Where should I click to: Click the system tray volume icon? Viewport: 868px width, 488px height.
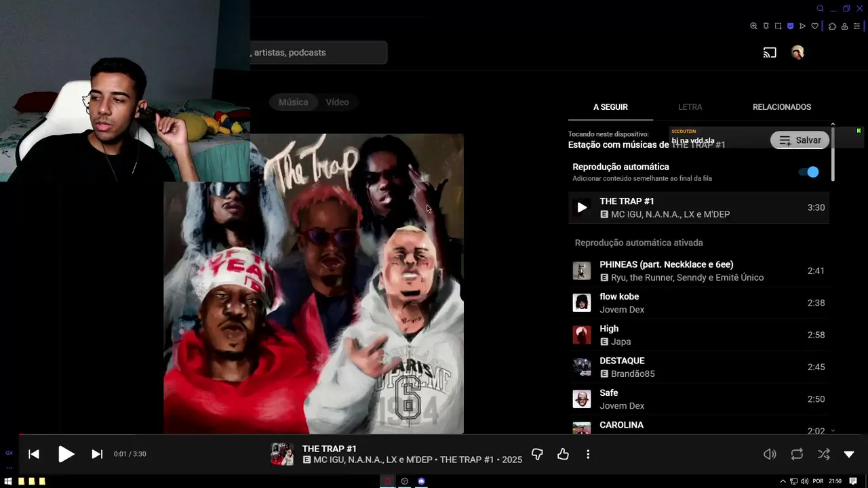coord(804,481)
